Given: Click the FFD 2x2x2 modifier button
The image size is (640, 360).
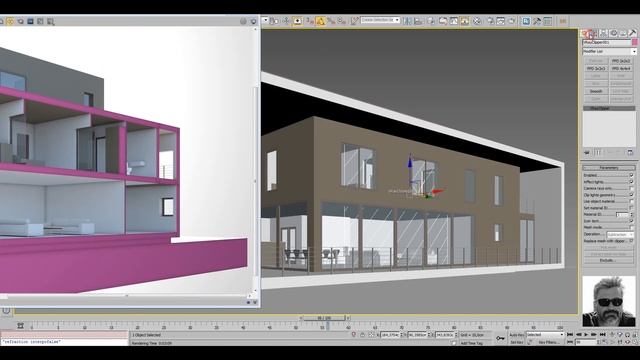Looking at the screenshot, I should pyautogui.click(x=621, y=61).
